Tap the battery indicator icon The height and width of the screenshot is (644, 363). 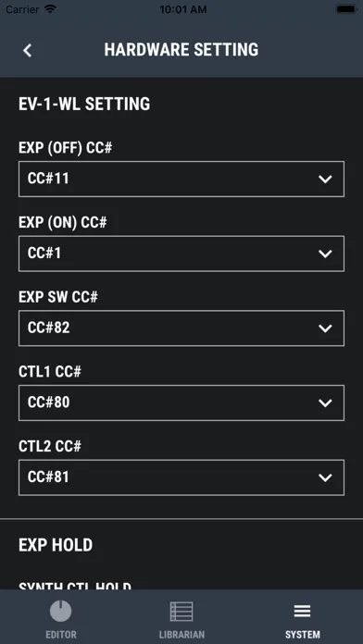(345, 9)
